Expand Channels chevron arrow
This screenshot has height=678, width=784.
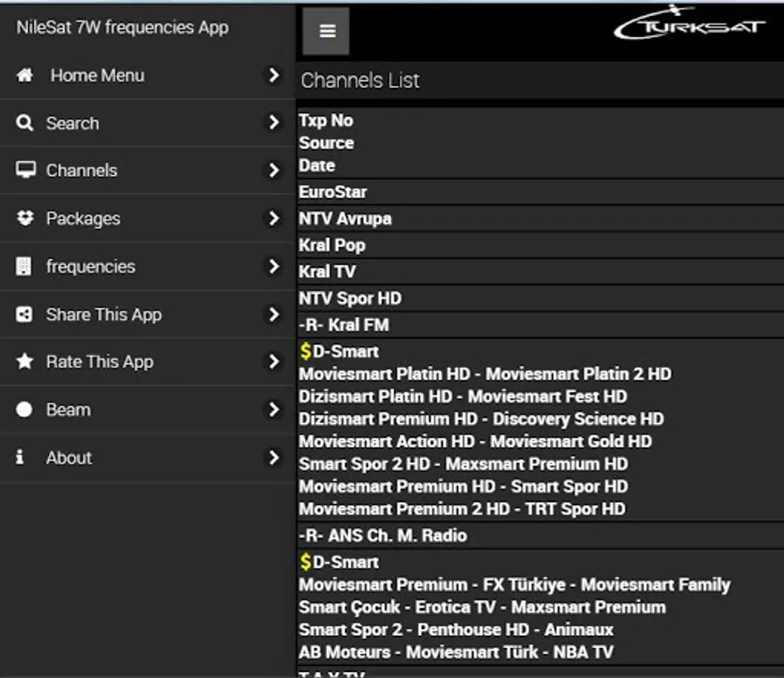pyautogui.click(x=274, y=169)
